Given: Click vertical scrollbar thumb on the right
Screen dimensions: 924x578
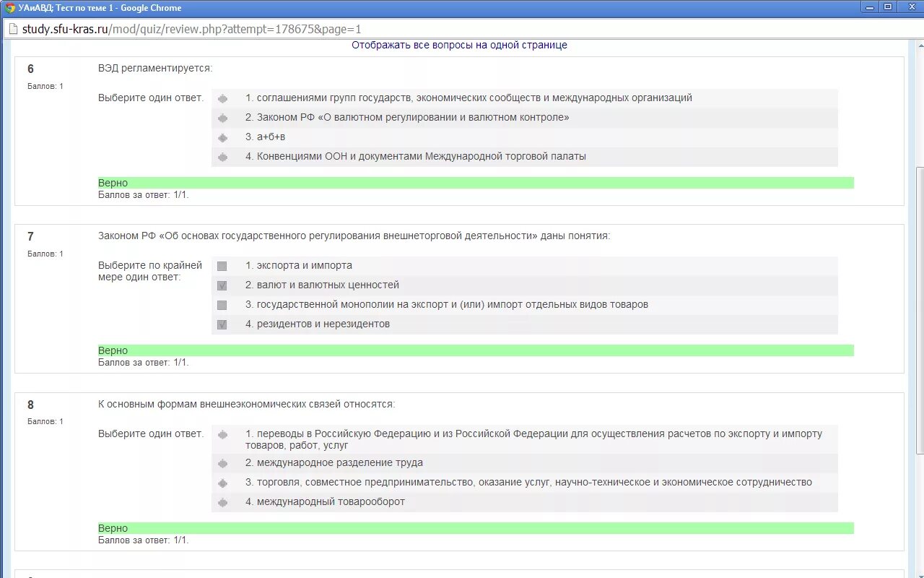Looking at the screenshot, I should (920, 311).
